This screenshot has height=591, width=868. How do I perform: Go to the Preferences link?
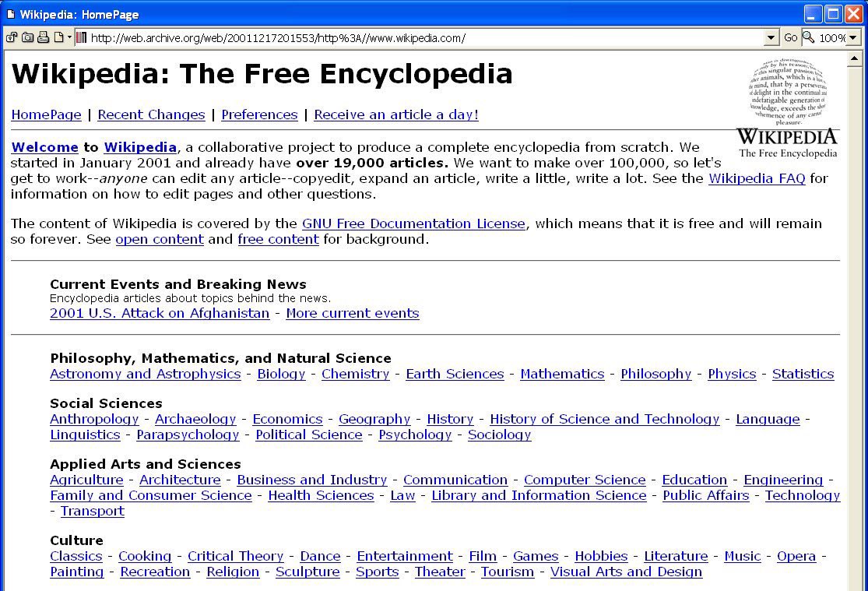click(x=260, y=114)
